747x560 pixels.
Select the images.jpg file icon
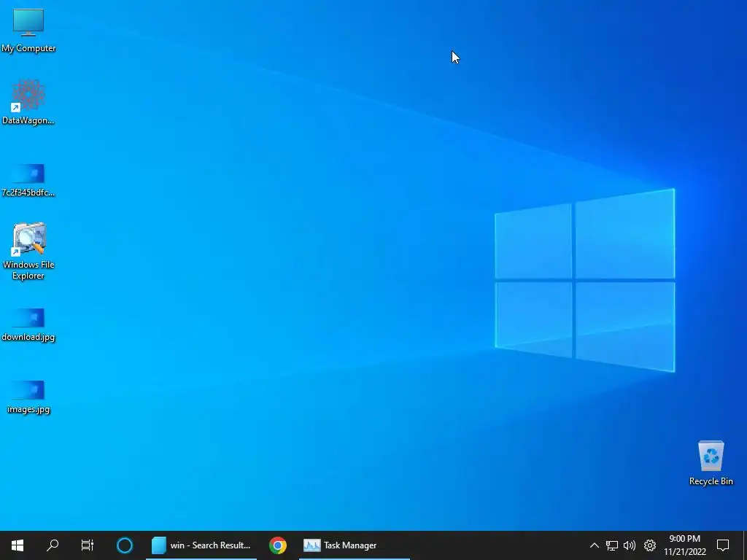click(28, 397)
